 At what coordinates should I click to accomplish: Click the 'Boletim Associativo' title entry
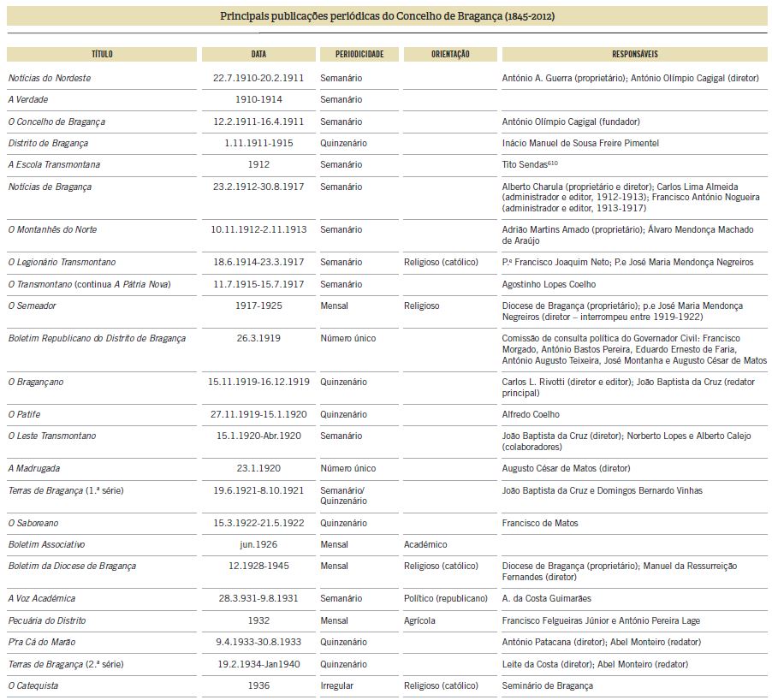coord(47,544)
